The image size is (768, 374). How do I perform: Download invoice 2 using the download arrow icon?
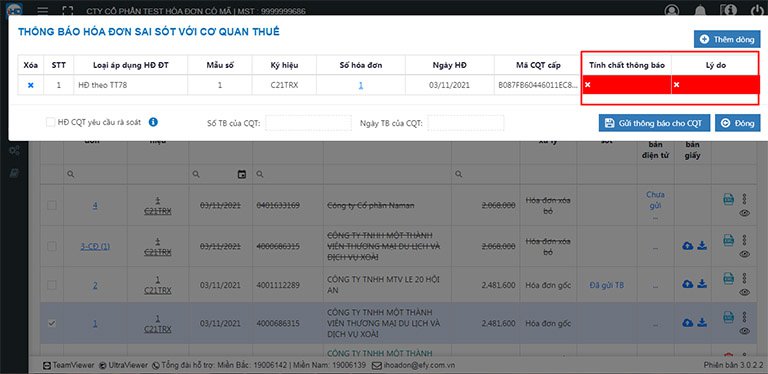pyautogui.click(x=702, y=284)
